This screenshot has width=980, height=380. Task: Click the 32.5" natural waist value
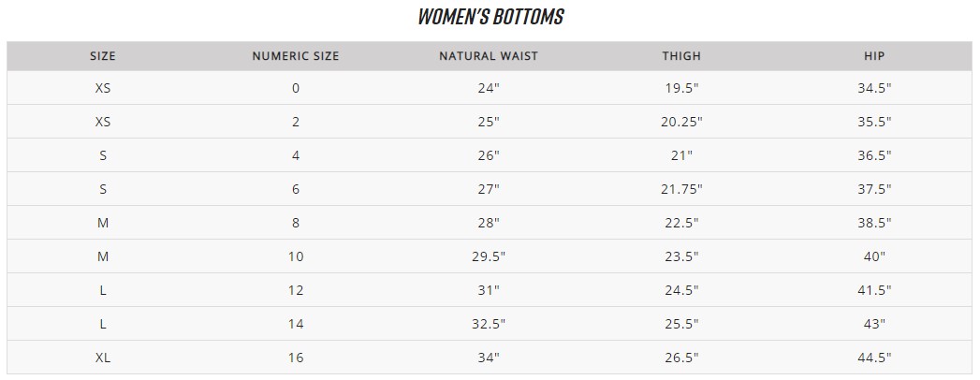coord(489,324)
